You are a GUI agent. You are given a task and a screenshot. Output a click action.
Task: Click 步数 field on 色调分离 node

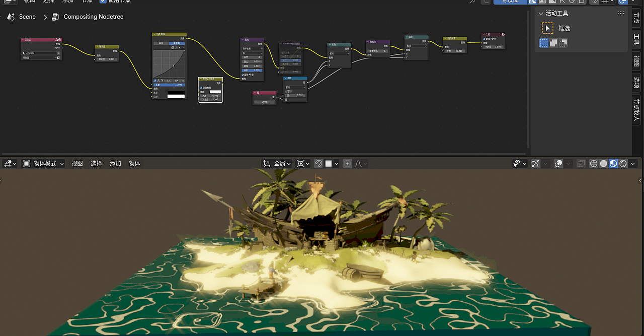[455, 51]
